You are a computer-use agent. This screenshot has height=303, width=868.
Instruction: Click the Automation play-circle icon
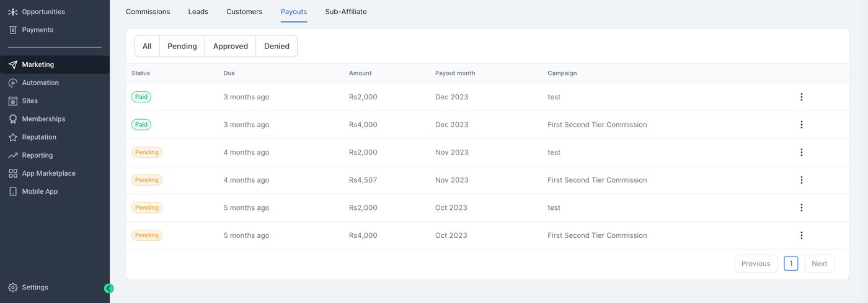(x=13, y=83)
